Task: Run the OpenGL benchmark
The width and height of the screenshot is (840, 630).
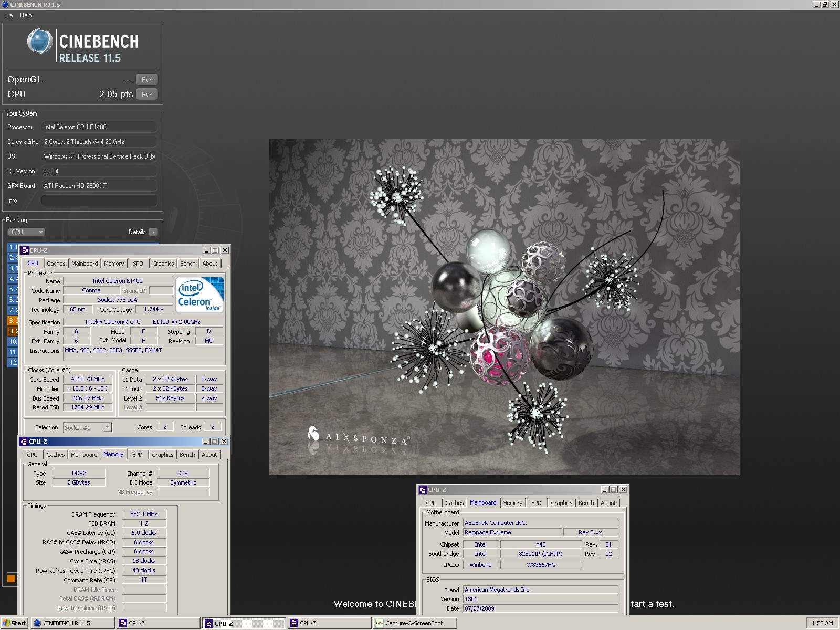Action: pyautogui.click(x=147, y=80)
